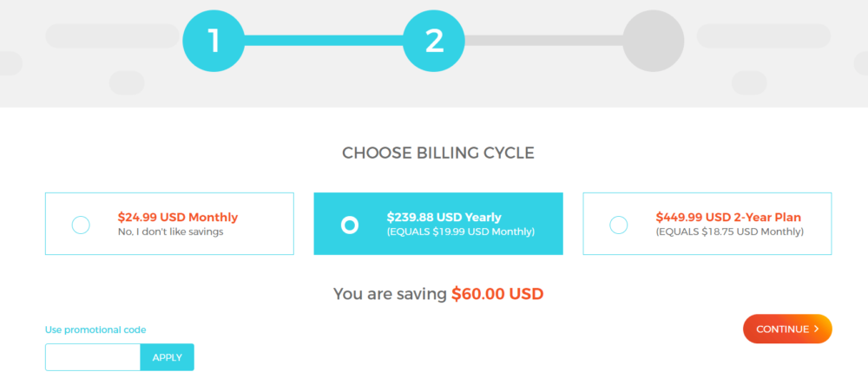The image size is (868, 385).
Task: Choose the $239.88 USD Yearly label
Action: coord(444,217)
